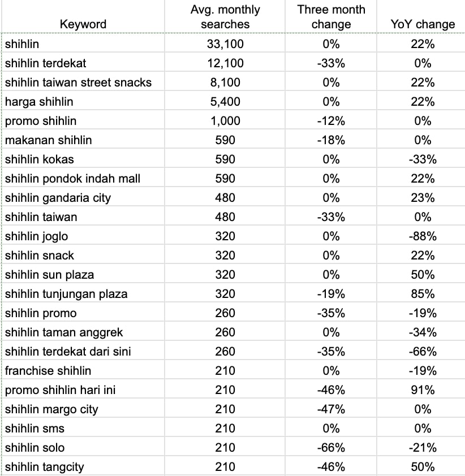
Task: Select the Keyword column header cell
Action: 83,24
